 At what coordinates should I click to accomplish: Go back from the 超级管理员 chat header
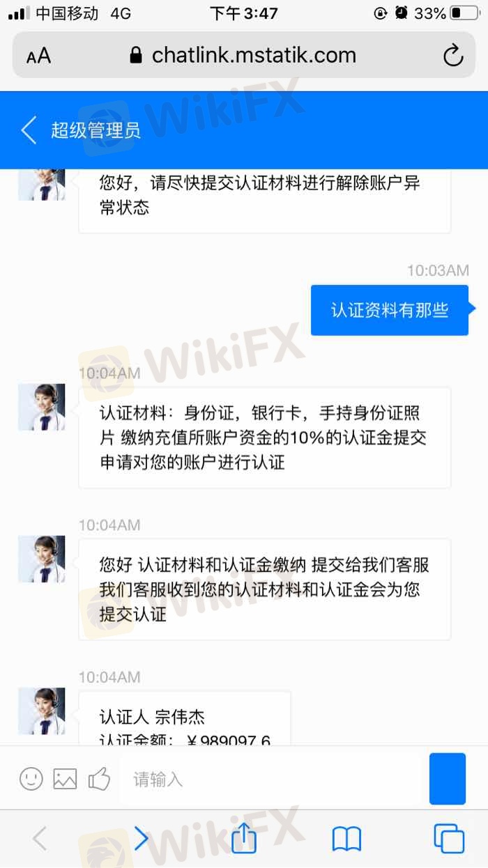(29, 130)
